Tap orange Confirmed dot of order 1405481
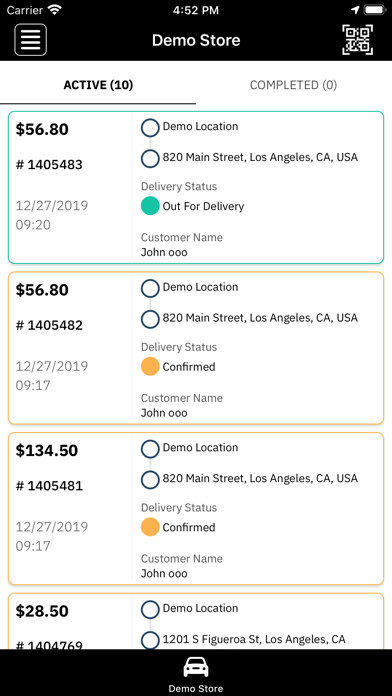The height and width of the screenshot is (696, 392). pos(150,527)
